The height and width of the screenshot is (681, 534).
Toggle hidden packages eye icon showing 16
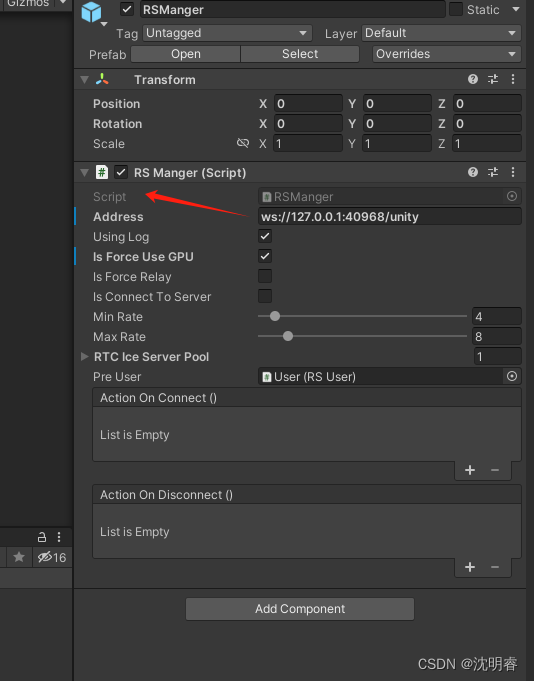coord(52,557)
